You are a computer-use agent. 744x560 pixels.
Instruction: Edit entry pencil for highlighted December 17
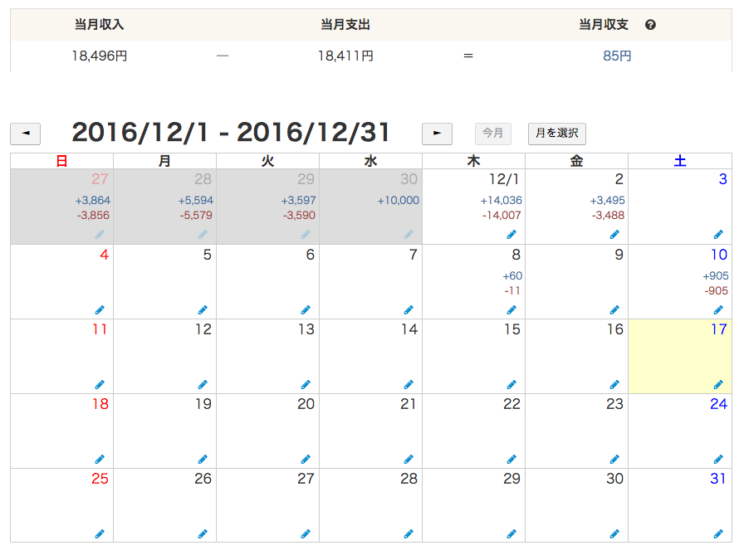718,385
